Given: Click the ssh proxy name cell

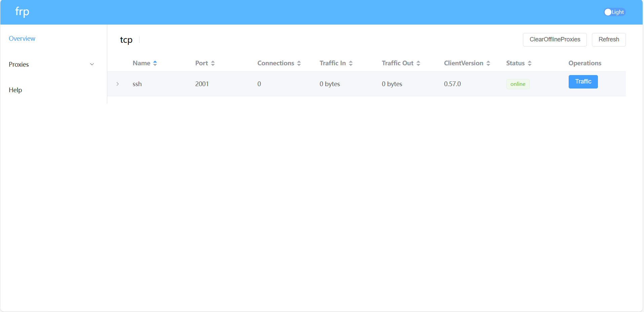Looking at the screenshot, I should 137,84.
